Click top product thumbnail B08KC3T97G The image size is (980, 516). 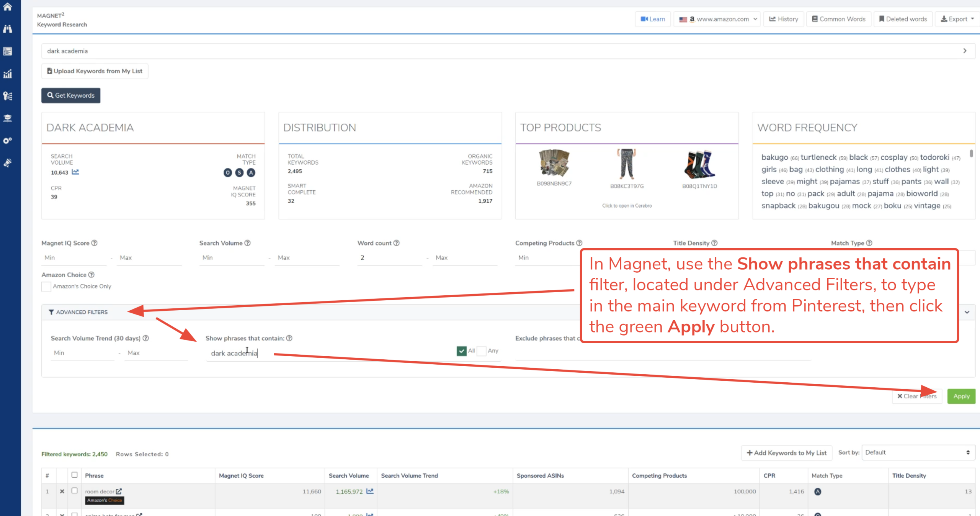click(627, 165)
